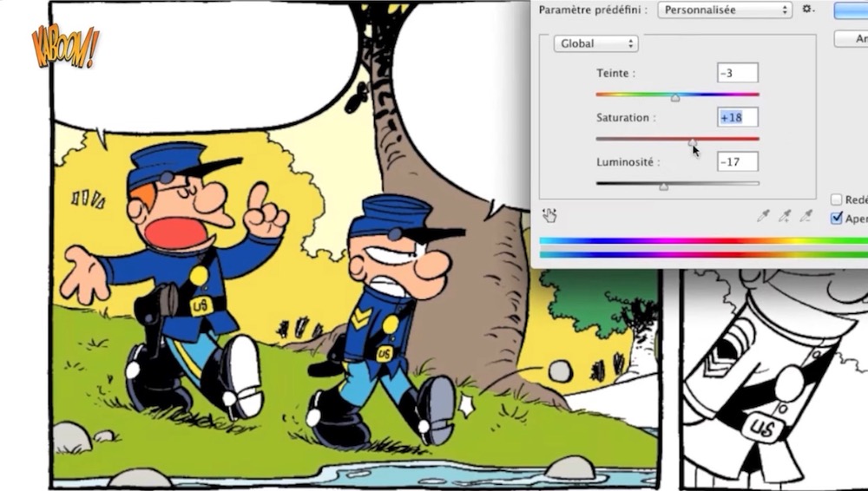
Task: Click the Luminosité value field showing -17
Action: (x=737, y=161)
